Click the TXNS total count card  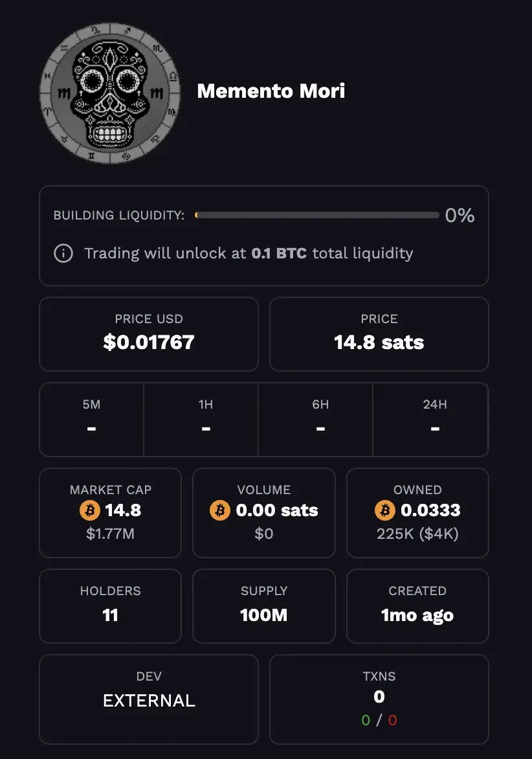pos(379,699)
